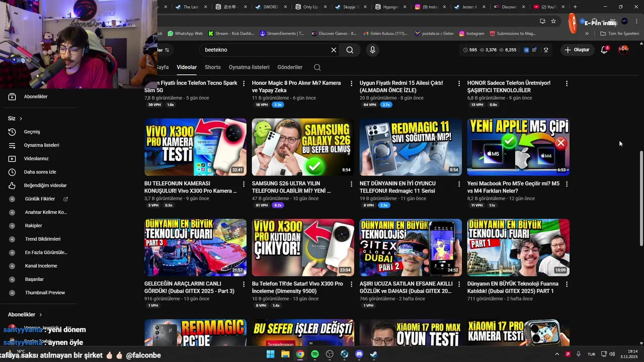This screenshot has width=644, height=362.
Task: Show hidden bookmarks with the double chevron
Action: 587,34
